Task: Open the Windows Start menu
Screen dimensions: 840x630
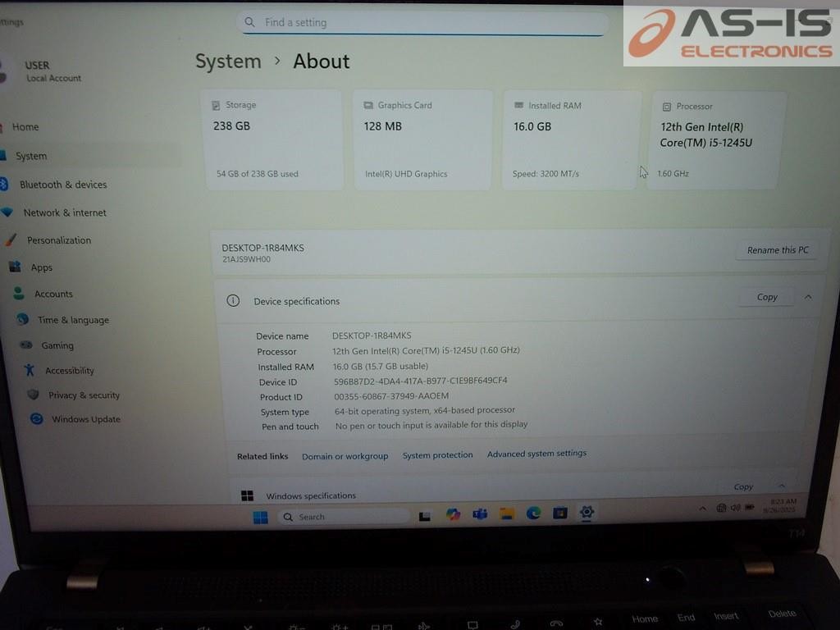Action: pyautogui.click(x=260, y=517)
